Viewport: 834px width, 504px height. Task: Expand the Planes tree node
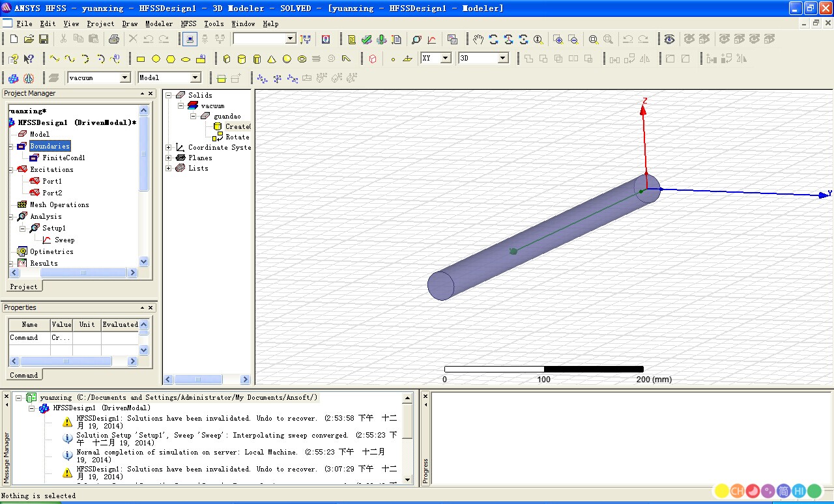169,158
